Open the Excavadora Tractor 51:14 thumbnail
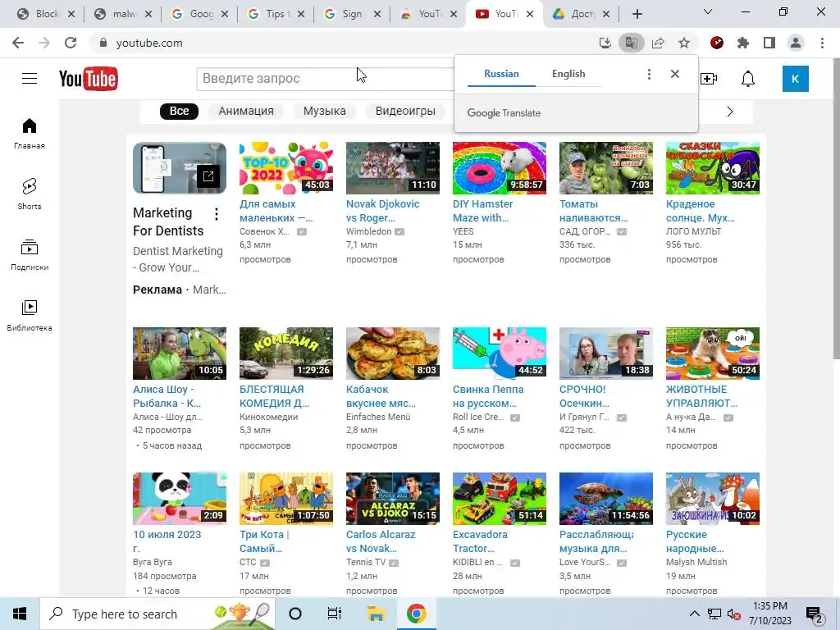Screen dimensions: 840x630 pyautogui.click(x=500, y=498)
